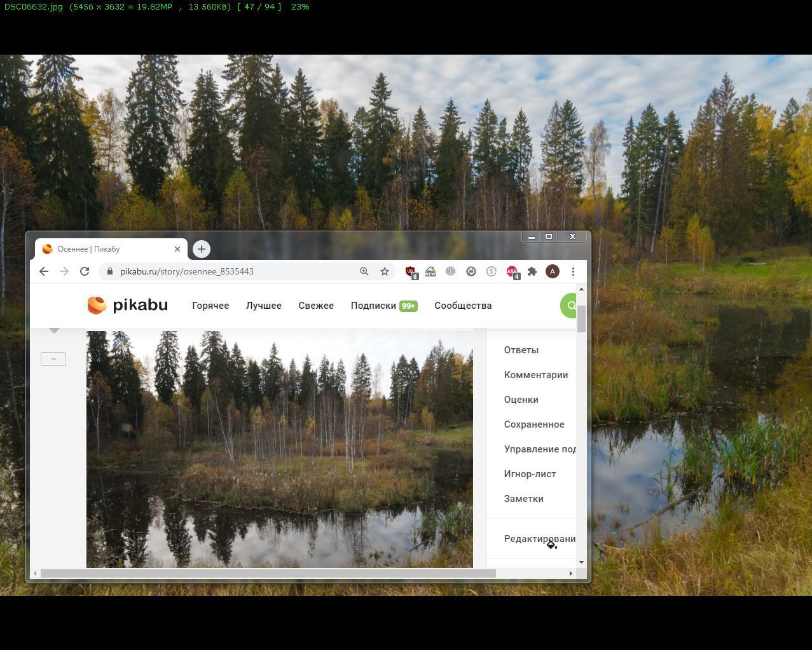The width and height of the screenshot is (812, 650).
Task: Open a new browser tab
Action: point(202,249)
